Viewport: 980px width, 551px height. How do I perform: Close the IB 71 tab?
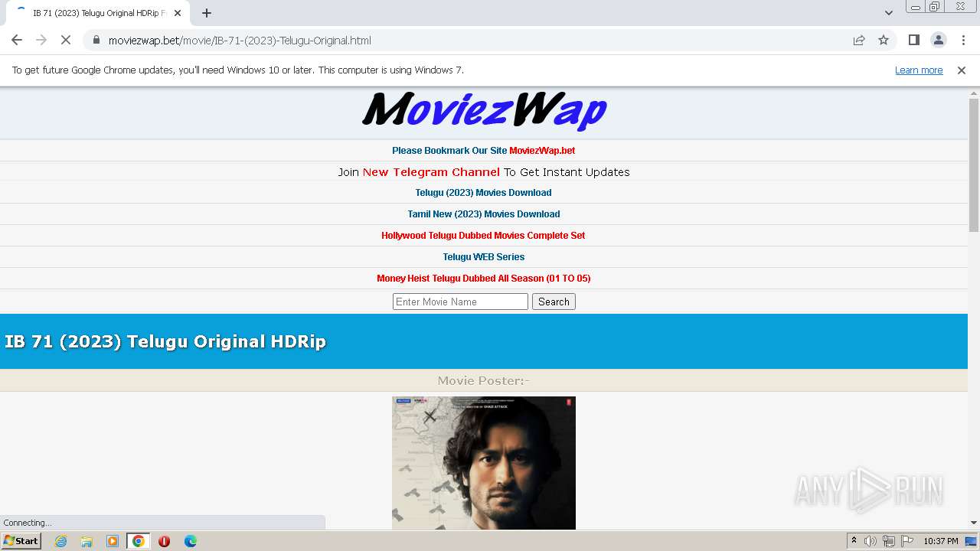point(178,13)
